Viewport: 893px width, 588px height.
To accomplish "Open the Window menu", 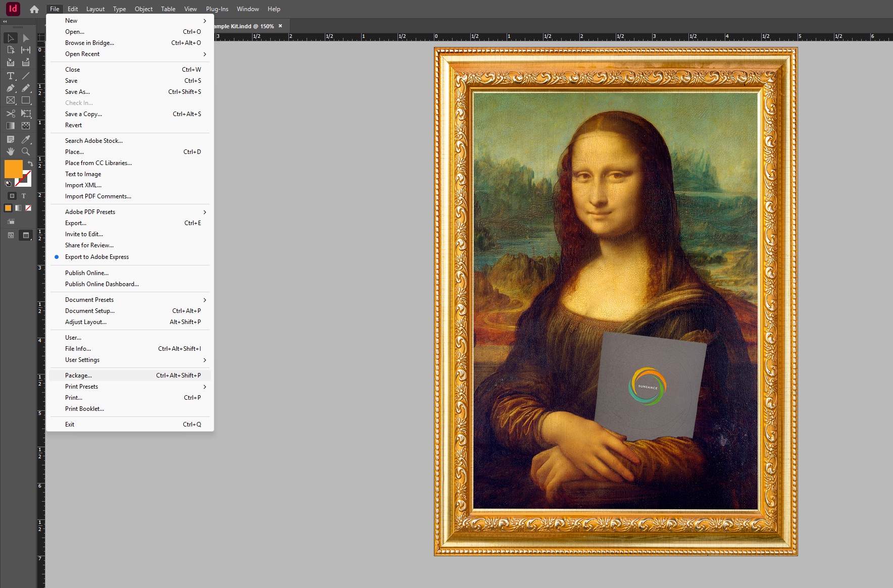I will click(247, 9).
